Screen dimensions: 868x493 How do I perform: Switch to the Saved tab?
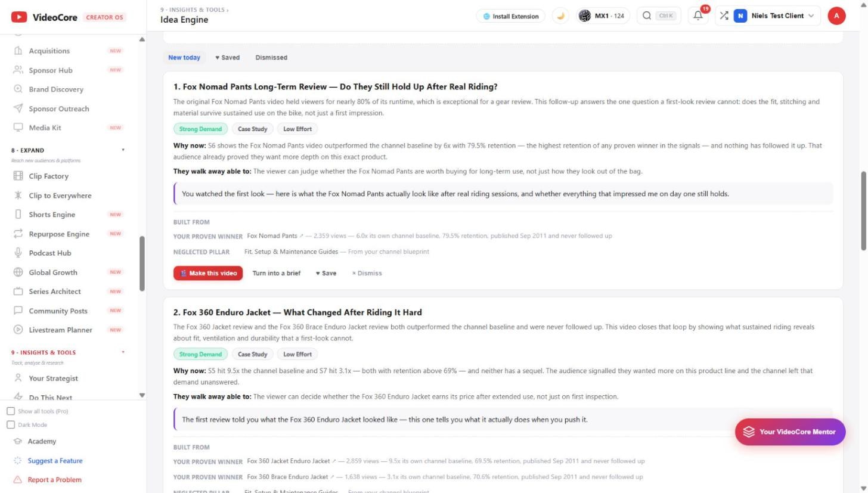[x=227, y=58]
